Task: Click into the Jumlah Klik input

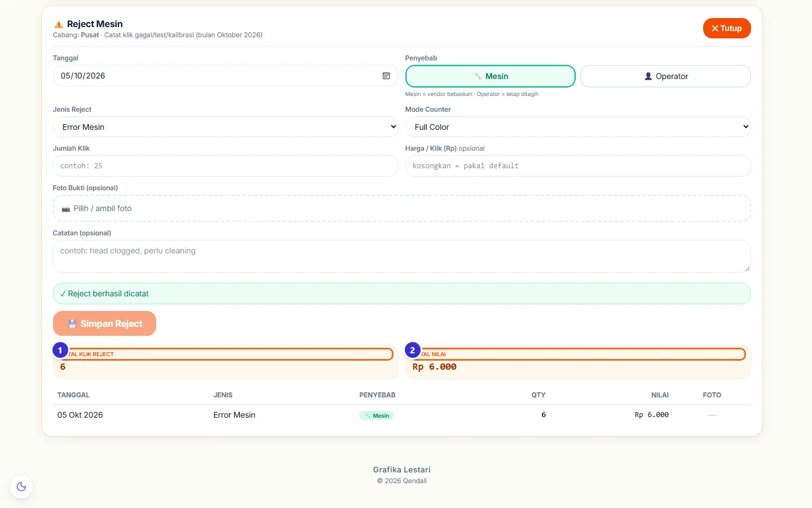Action: pyautogui.click(x=226, y=166)
